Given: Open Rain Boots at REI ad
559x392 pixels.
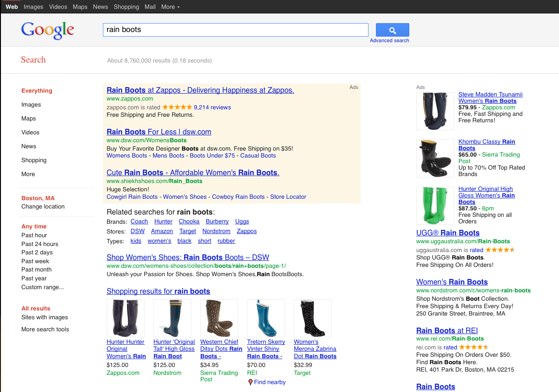Looking at the screenshot, I should click(x=447, y=331).
